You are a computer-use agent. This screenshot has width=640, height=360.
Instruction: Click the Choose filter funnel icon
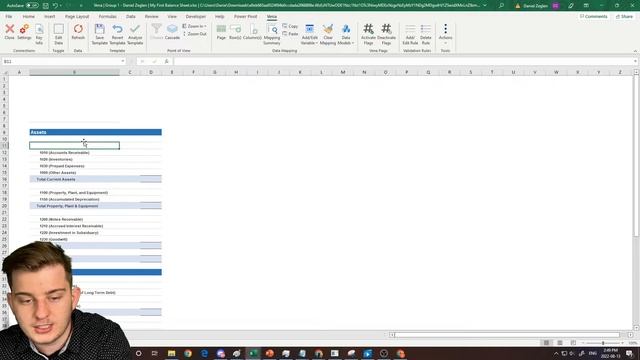tap(156, 32)
